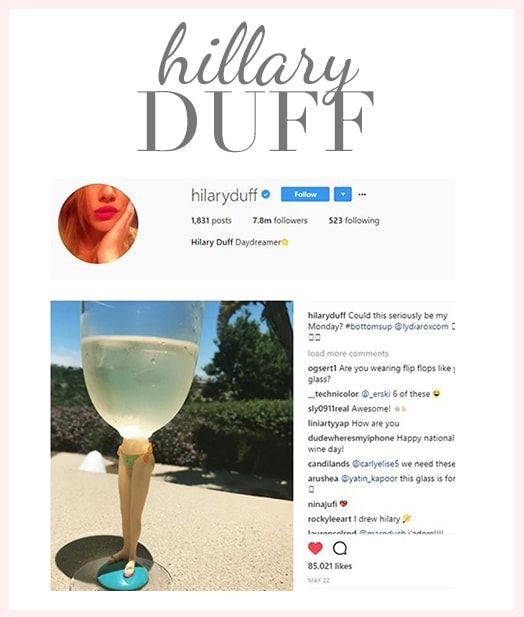Click the wine glass post photo
Viewport: 524px width, 617px height.
[172, 445]
